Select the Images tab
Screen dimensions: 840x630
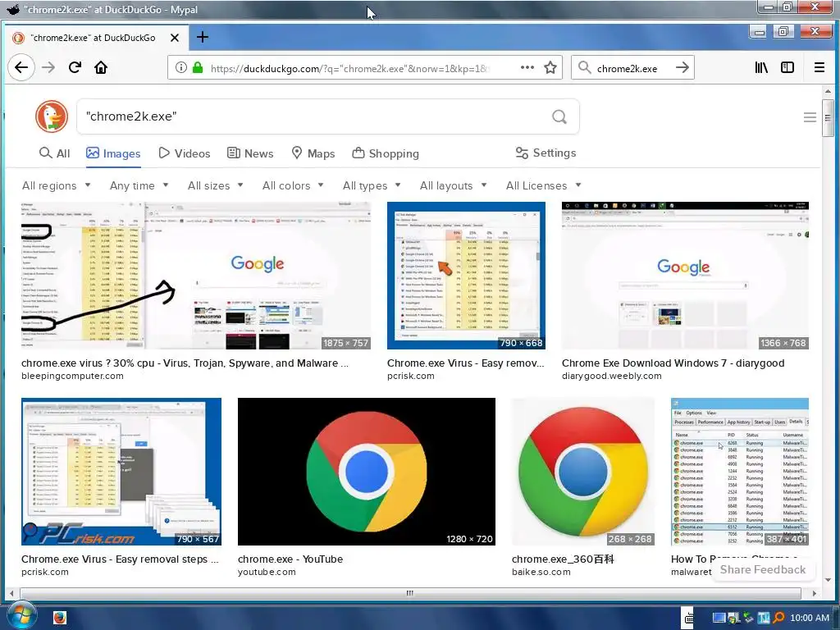[x=113, y=153]
